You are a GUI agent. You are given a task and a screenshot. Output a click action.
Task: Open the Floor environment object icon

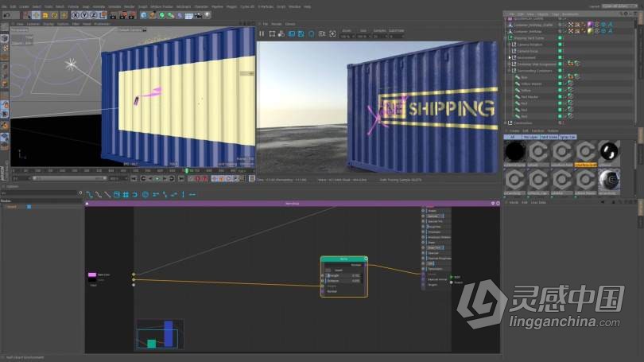click(189, 15)
